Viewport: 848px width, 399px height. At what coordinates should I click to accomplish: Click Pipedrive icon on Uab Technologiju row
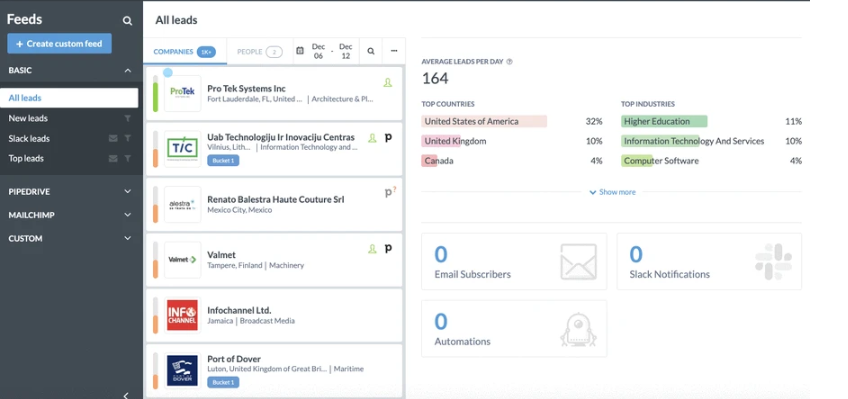click(x=388, y=138)
